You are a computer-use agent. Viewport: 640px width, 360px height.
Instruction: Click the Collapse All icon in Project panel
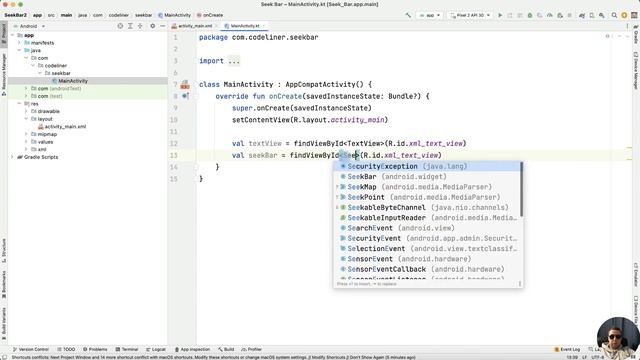tap(140, 26)
